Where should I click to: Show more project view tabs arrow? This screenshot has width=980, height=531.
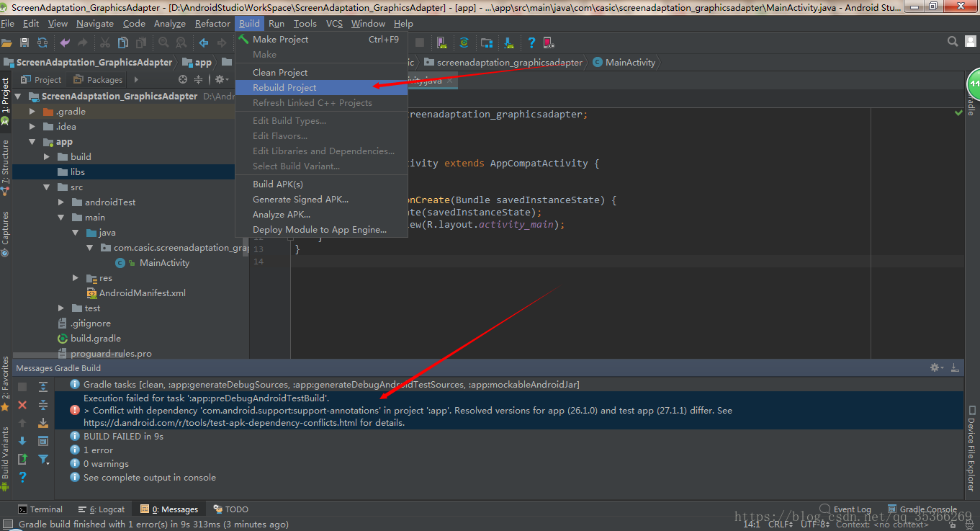tap(135, 79)
